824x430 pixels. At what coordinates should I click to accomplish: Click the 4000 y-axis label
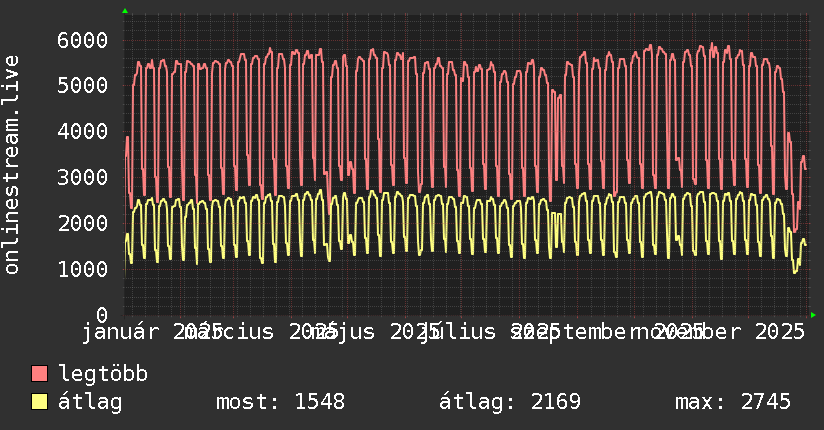pos(83,131)
